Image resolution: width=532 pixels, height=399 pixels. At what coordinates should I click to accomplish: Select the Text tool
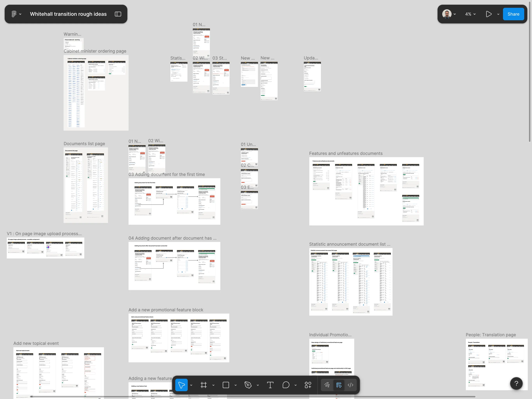point(270,385)
